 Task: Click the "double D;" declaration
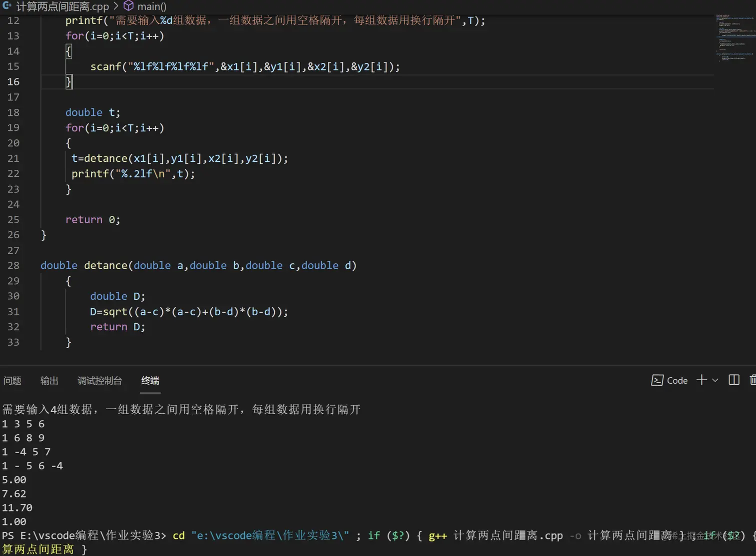117,296
